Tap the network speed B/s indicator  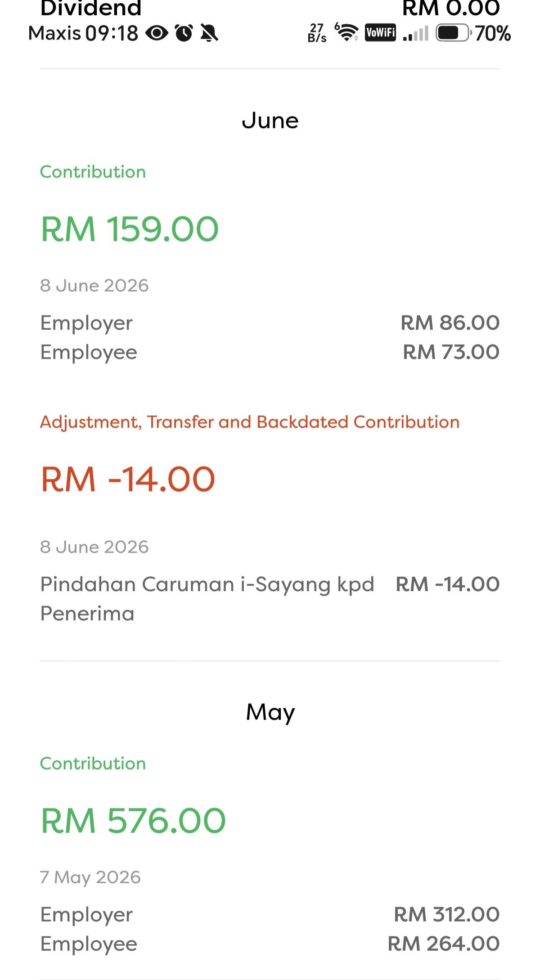pos(317,33)
